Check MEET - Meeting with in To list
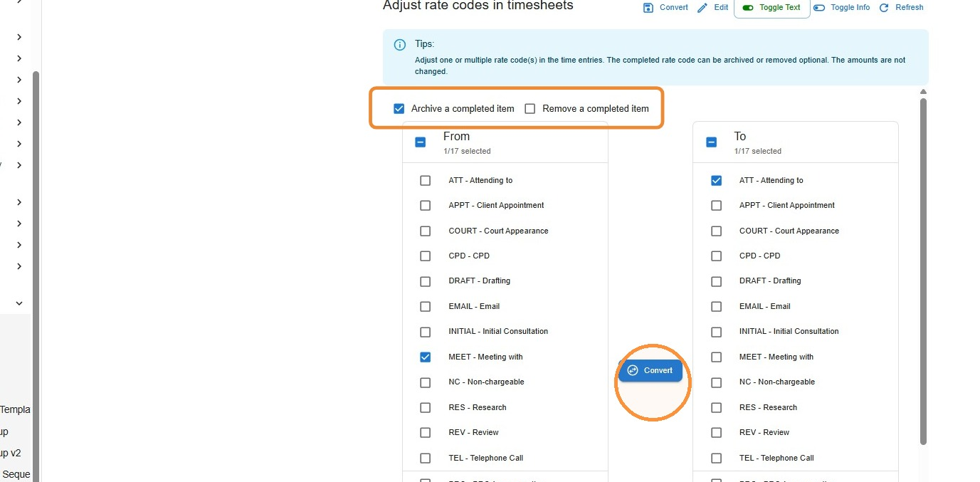980x482 pixels. coord(717,357)
